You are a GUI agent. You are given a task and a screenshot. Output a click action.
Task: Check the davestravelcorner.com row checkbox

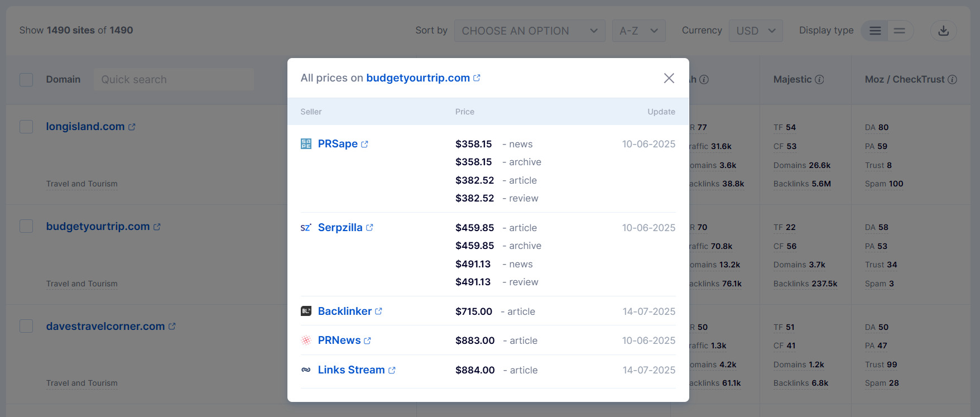click(x=26, y=326)
